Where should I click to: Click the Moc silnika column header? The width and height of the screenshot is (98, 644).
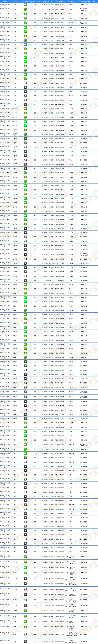click(59, 1)
